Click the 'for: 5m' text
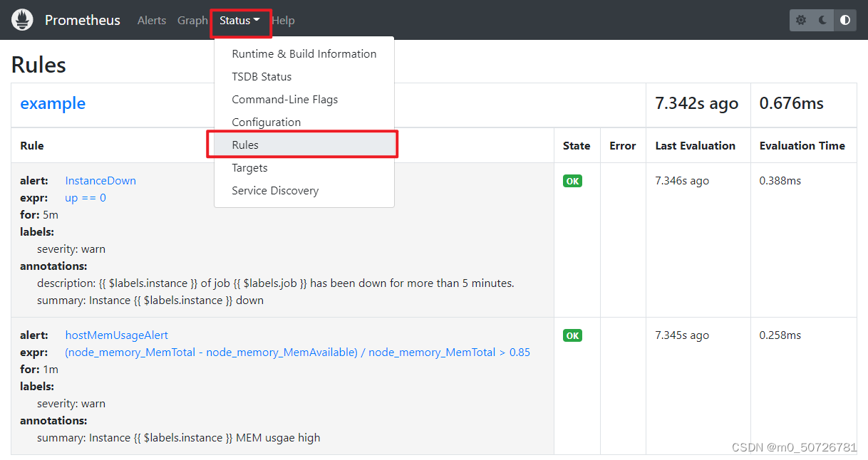Viewport: 868px width, 460px height. (39, 215)
